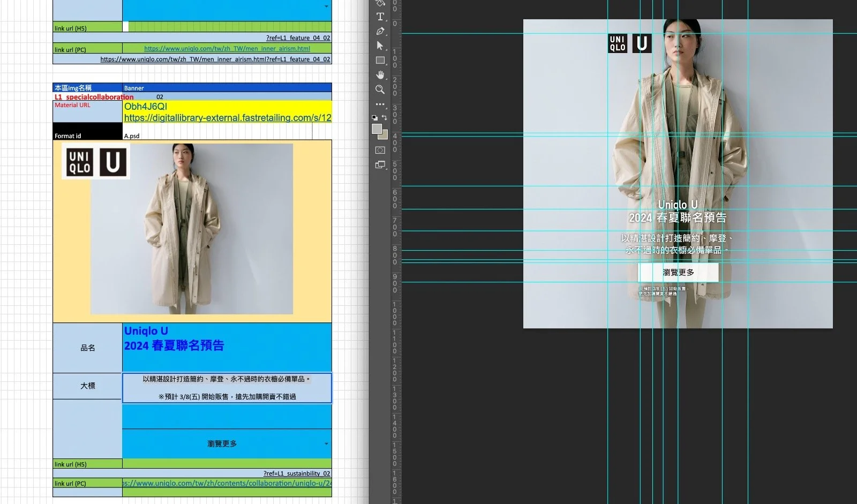The image size is (857, 504).
Task: Select the upper link url (H5) label
Action: (x=88, y=27)
